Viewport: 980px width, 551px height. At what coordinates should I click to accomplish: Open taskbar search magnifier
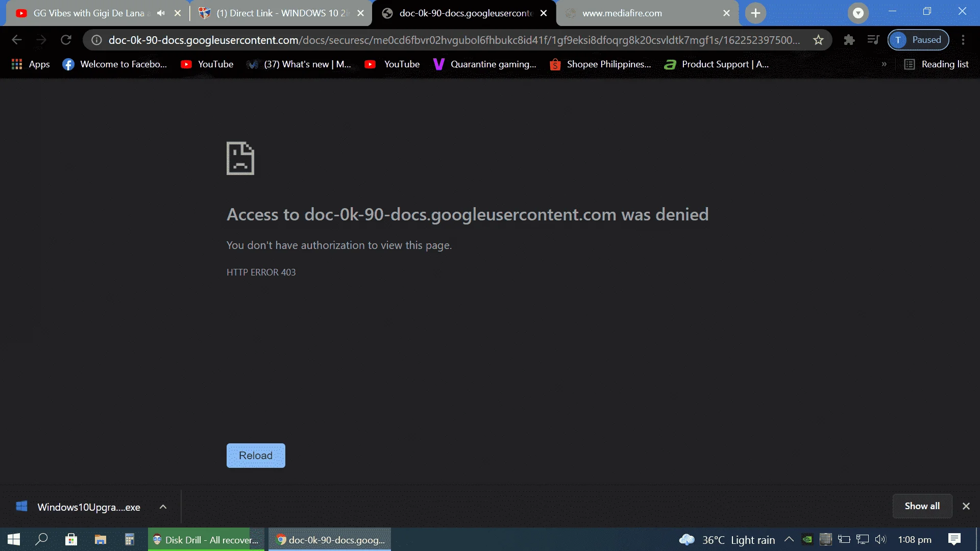tap(42, 540)
